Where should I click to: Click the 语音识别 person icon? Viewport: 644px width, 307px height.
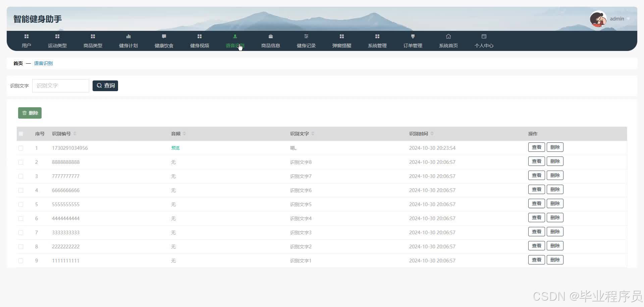[x=235, y=36]
